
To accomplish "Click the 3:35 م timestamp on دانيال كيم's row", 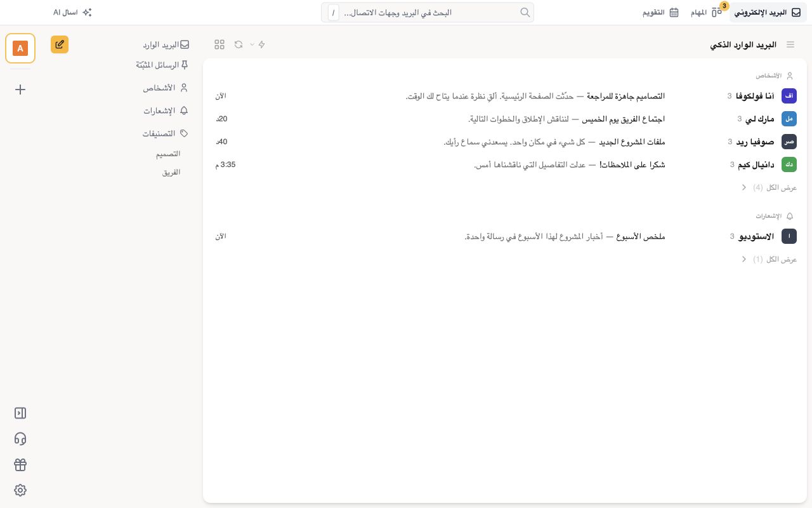I will [225, 164].
